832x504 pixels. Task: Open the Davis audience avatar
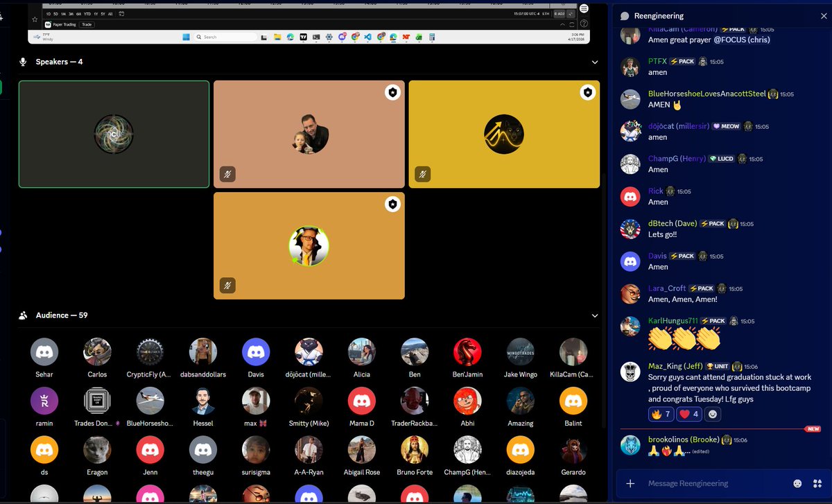[256, 351]
